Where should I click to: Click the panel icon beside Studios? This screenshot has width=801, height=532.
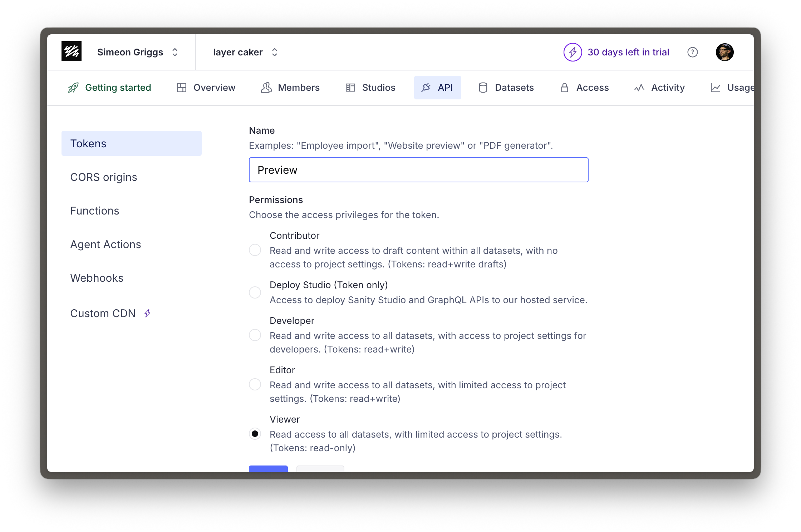350,88
